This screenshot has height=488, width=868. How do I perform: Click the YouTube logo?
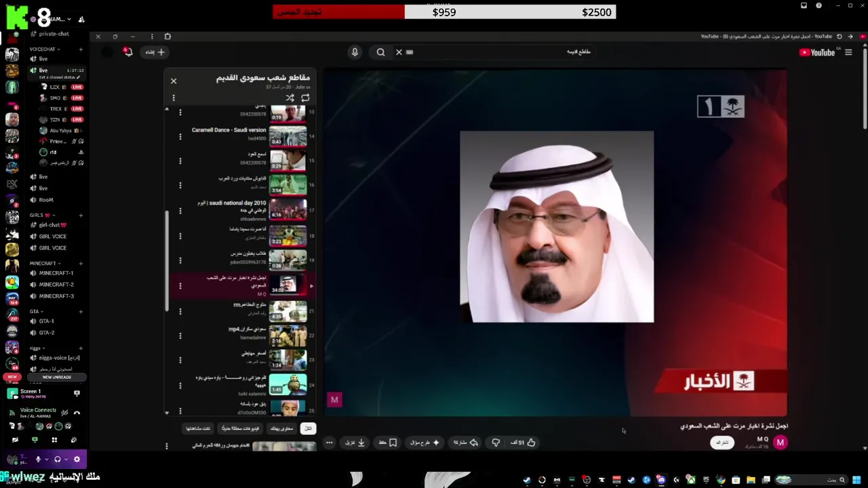tap(818, 52)
